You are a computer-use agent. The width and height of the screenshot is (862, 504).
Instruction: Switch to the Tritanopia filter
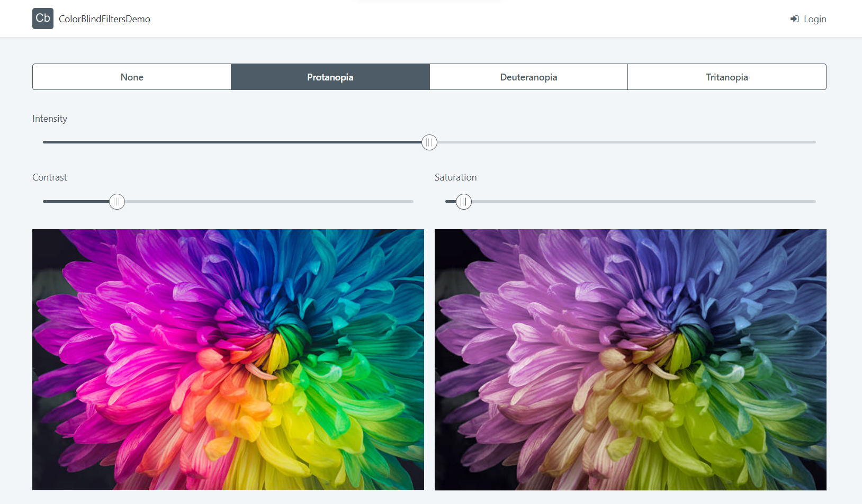click(727, 77)
